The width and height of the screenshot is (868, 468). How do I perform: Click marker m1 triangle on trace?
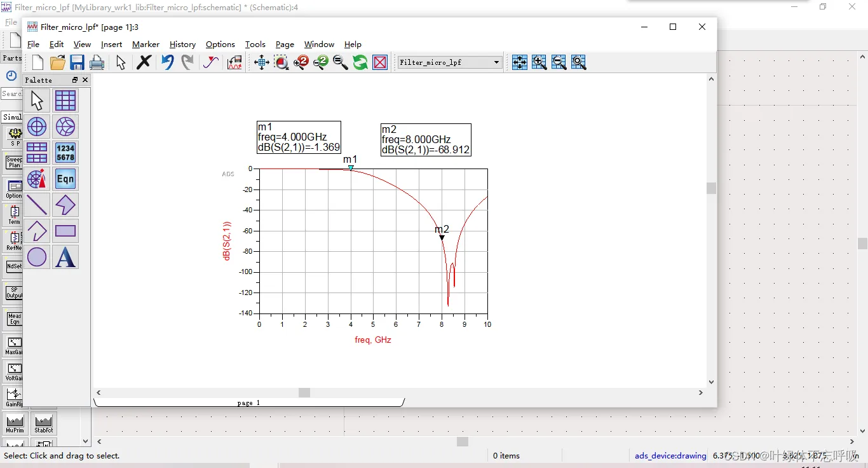click(x=351, y=168)
